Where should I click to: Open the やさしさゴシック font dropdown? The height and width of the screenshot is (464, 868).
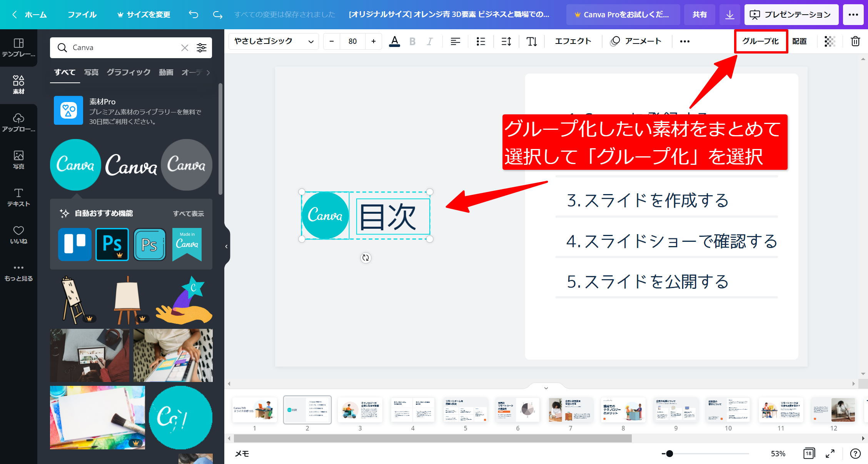[274, 41]
